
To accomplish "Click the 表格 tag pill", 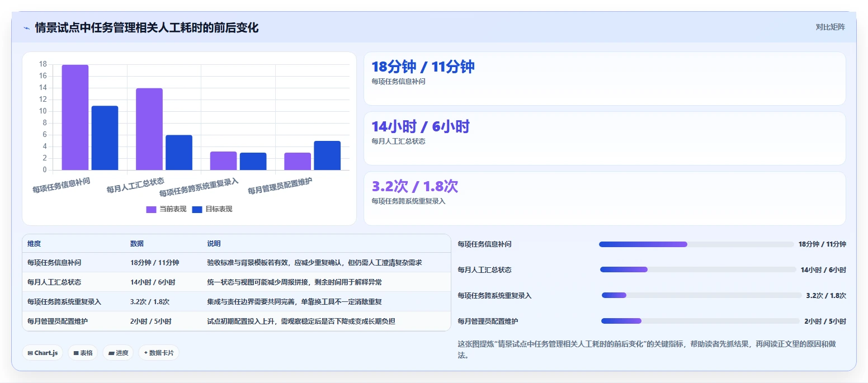I will tap(83, 353).
